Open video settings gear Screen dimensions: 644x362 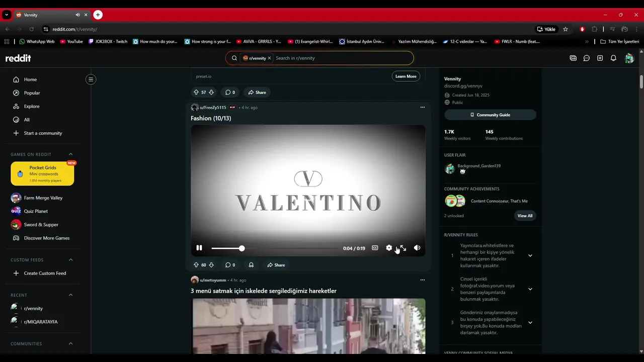(389, 248)
